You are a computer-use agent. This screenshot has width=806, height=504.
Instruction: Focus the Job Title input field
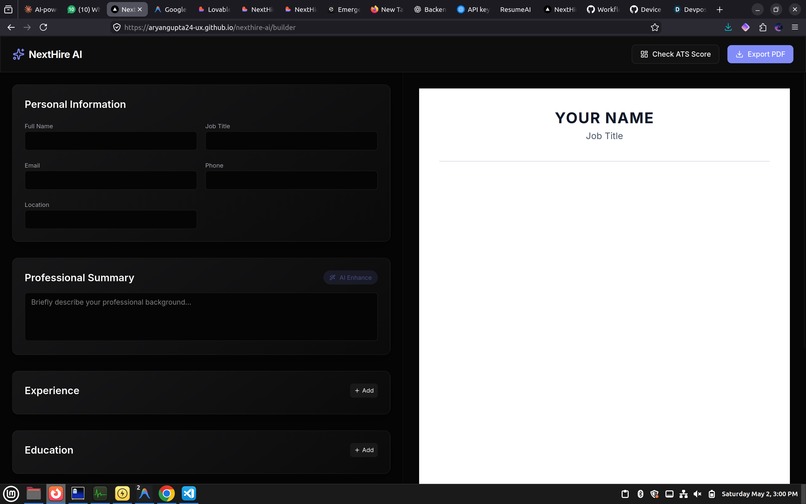click(x=291, y=141)
